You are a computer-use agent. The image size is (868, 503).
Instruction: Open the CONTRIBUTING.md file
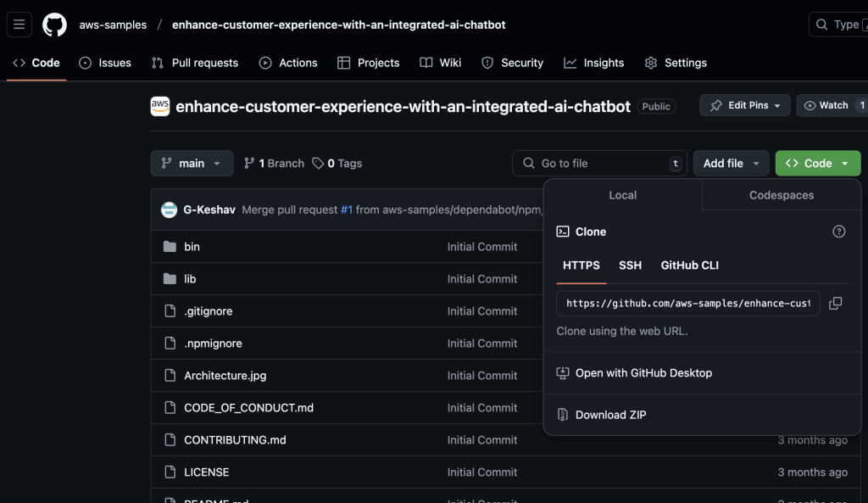236,440
